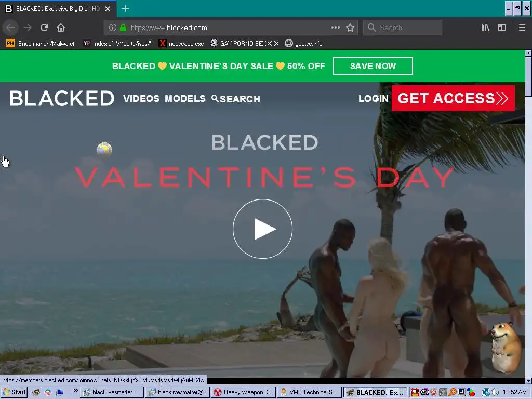
Task: Click the address bar URL field
Action: pyautogui.click(x=231, y=28)
